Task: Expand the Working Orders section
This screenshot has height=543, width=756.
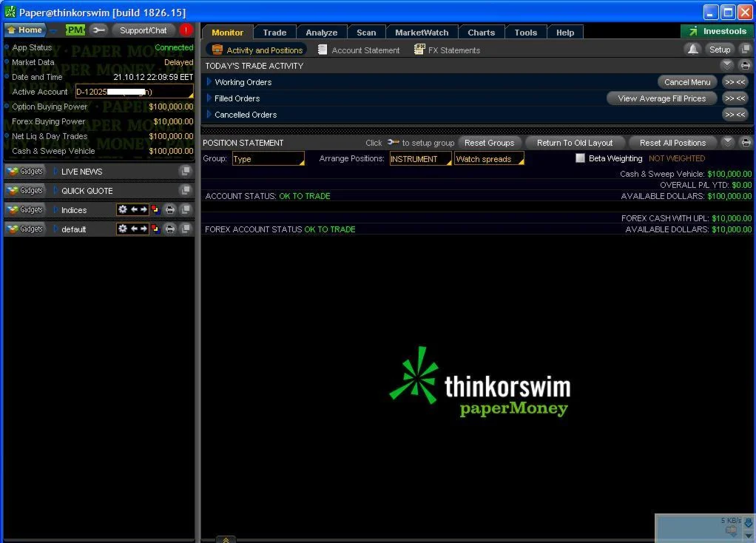Action: coord(209,82)
